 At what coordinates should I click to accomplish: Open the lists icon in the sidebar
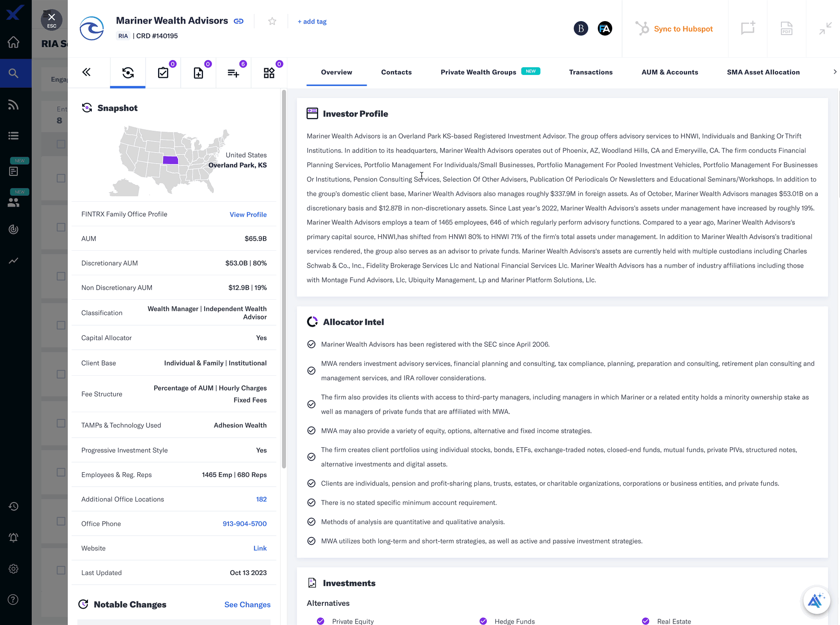[13, 136]
